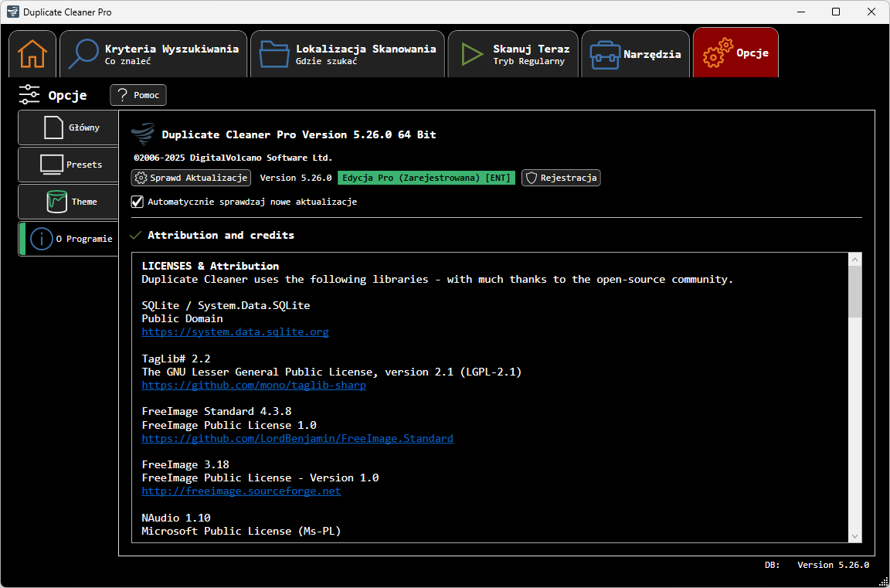Screen dimensions: 890x588
Task: Click the copyright DigitalVolcano Software text
Action: 233,158
